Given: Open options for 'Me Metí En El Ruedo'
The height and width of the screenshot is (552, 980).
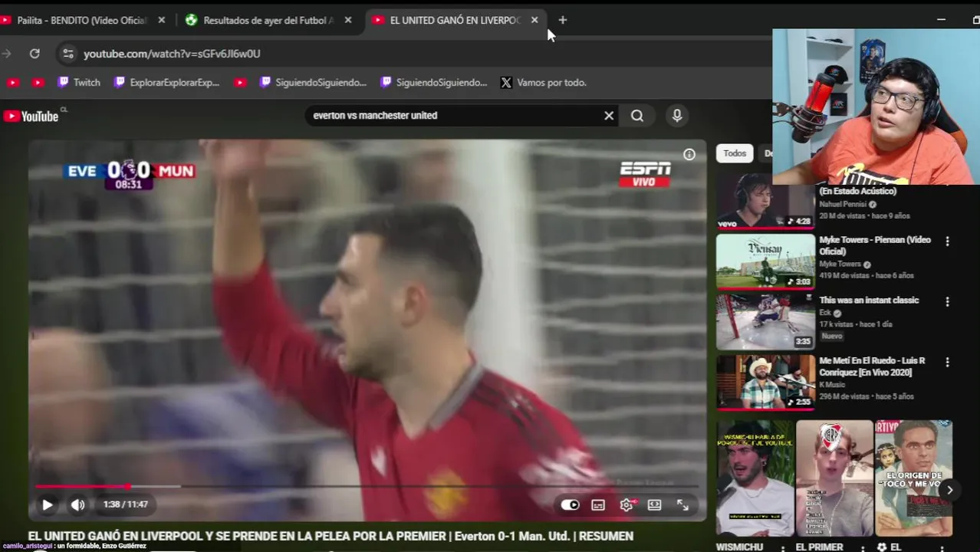Looking at the screenshot, I should (x=947, y=362).
